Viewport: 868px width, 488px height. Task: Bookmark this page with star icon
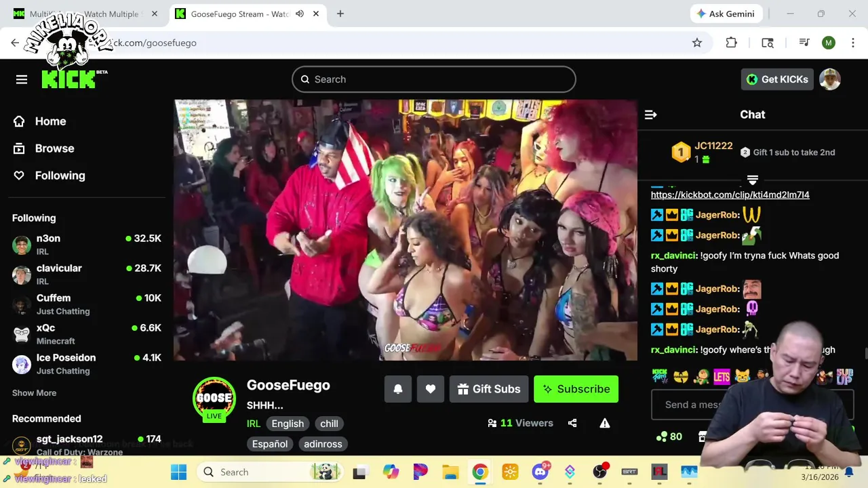697,43
